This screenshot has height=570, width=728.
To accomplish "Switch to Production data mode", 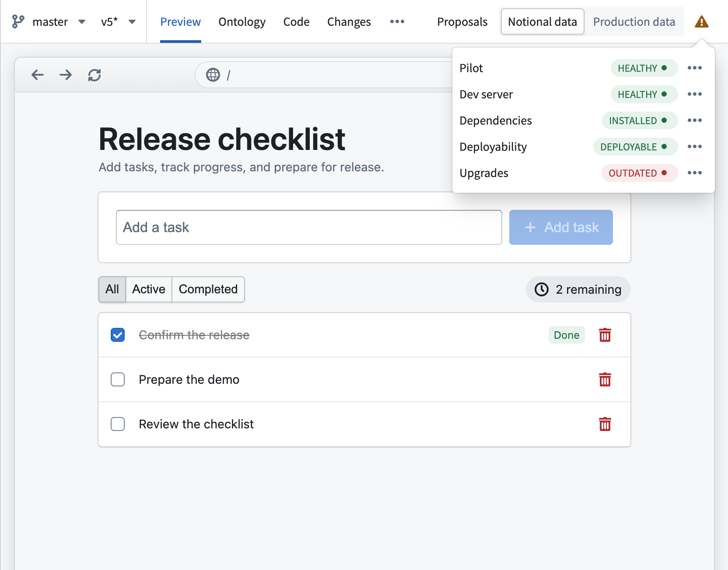I will coord(634,21).
